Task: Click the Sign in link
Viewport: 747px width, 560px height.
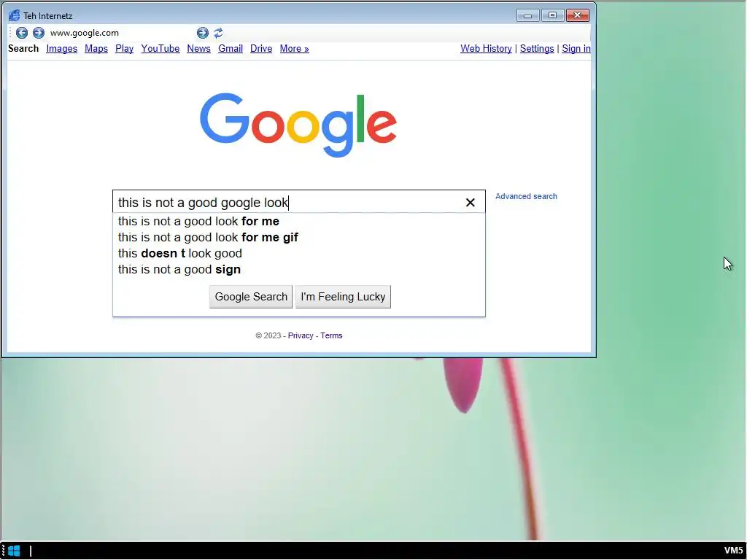Action: pyautogui.click(x=576, y=49)
